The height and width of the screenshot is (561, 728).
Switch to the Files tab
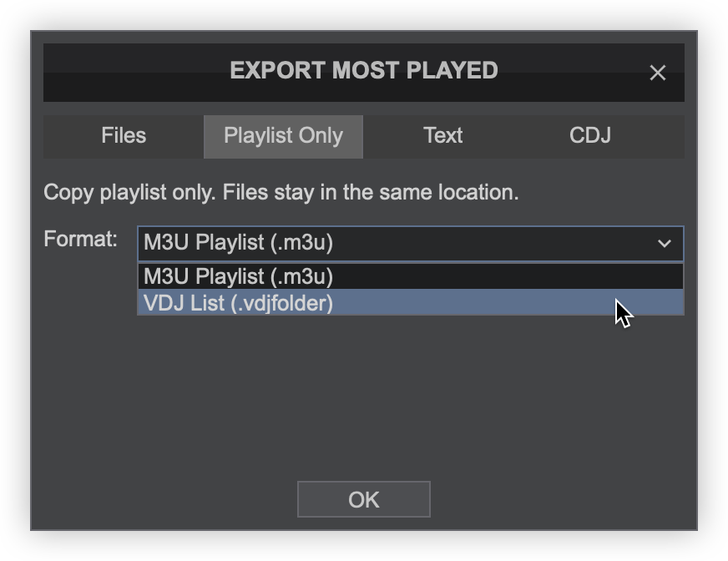tap(124, 136)
